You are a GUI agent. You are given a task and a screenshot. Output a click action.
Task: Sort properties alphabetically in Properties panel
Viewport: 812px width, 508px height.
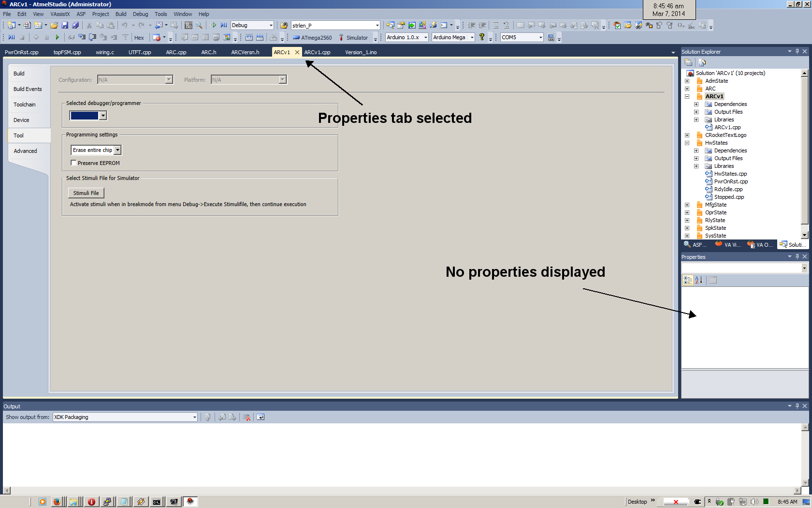pos(698,280)
